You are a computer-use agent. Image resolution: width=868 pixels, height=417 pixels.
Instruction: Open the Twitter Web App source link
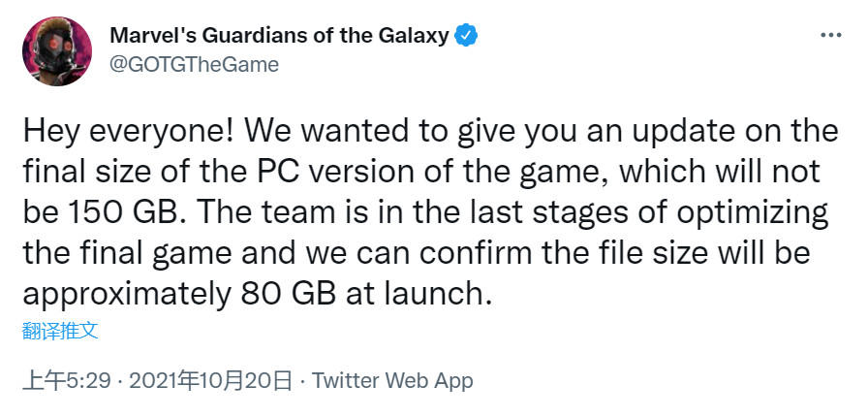click(x=392, y=380)
